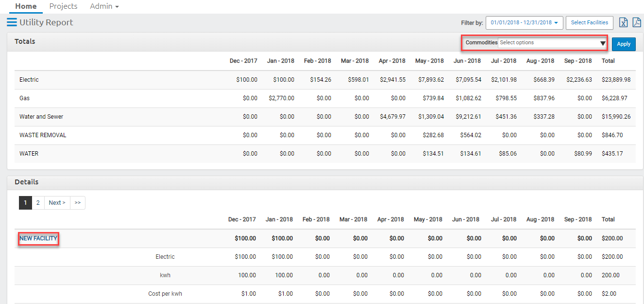Click Gas Jan-2018 value $2,770.00
The image size is (644, 304).
[x=281, y=98]
